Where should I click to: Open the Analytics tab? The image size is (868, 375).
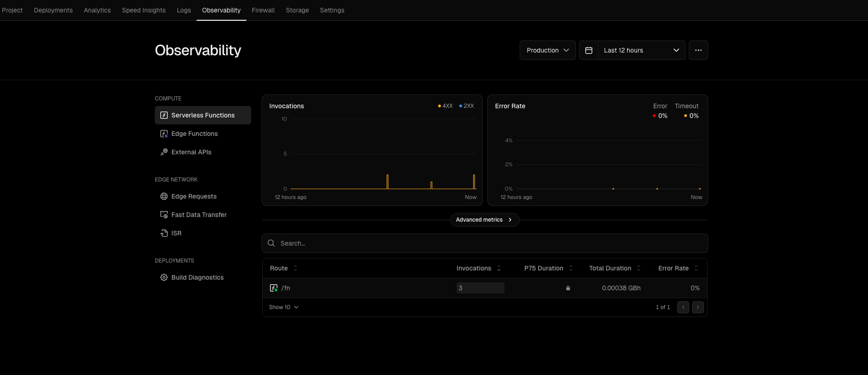[x=97, y=10]
